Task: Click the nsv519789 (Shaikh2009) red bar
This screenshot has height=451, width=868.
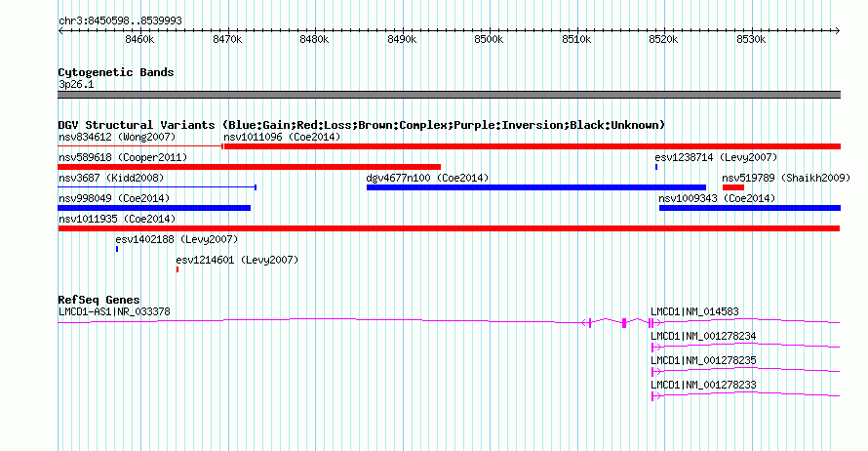Action: pyautogui.click(x=733, y=187)
